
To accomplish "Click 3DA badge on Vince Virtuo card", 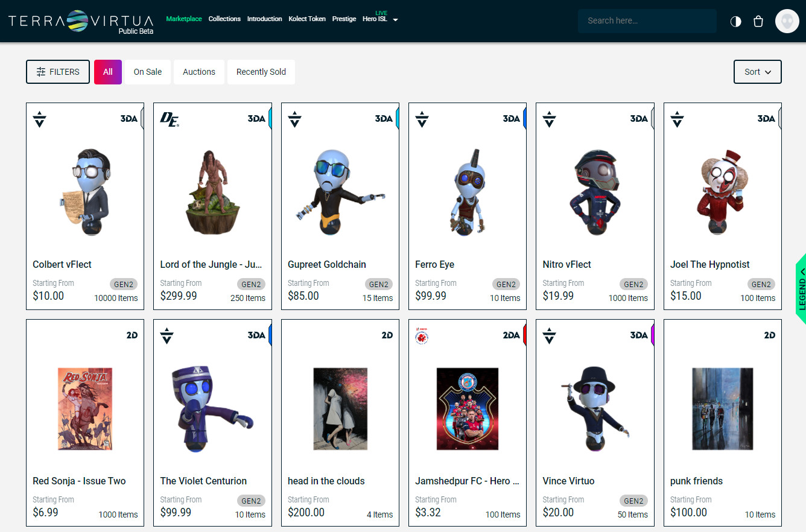I will click(639, 335).
